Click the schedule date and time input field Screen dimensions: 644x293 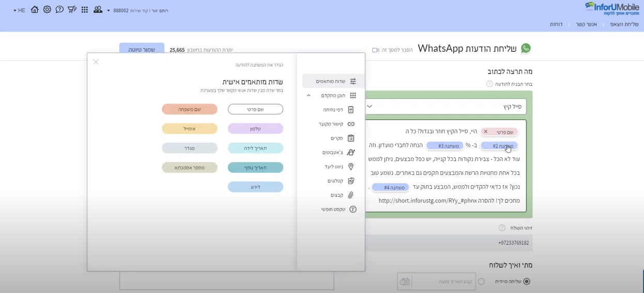click(436, 282)
